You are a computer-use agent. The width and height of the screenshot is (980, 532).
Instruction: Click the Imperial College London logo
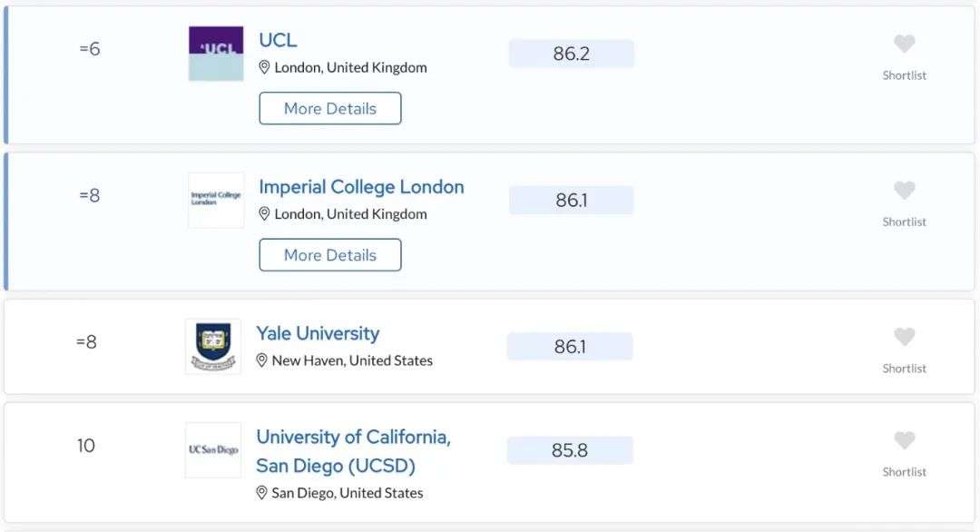tap(216, 200)
